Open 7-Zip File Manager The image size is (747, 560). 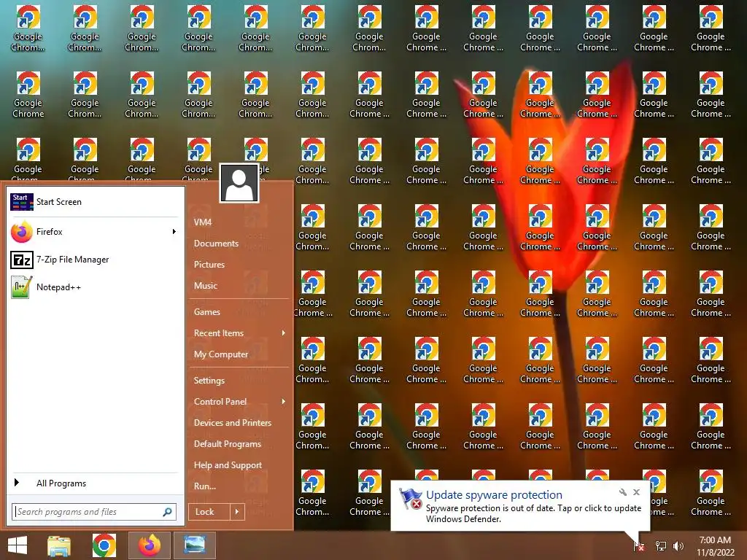[95, 260]
